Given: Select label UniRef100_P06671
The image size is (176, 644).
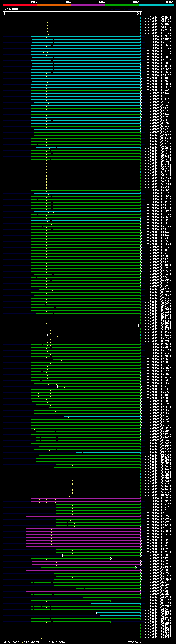Looking at the screenshot, I should pos(158,332).
